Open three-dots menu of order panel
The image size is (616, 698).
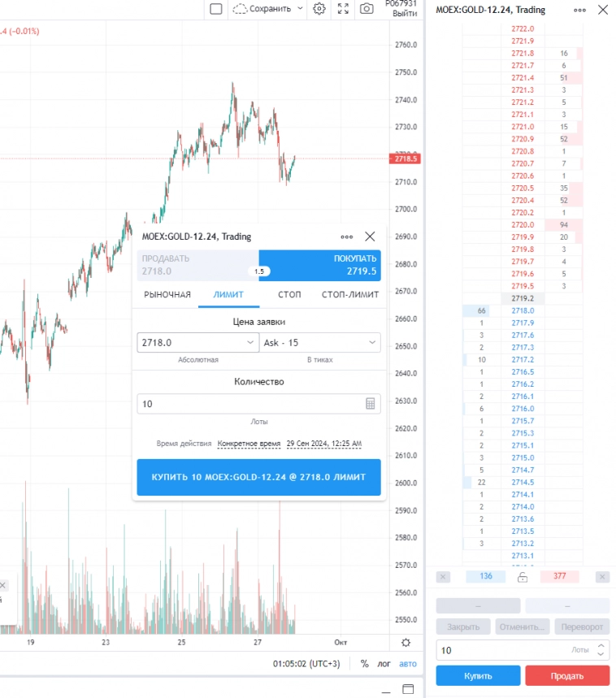(x=347, y=236)
